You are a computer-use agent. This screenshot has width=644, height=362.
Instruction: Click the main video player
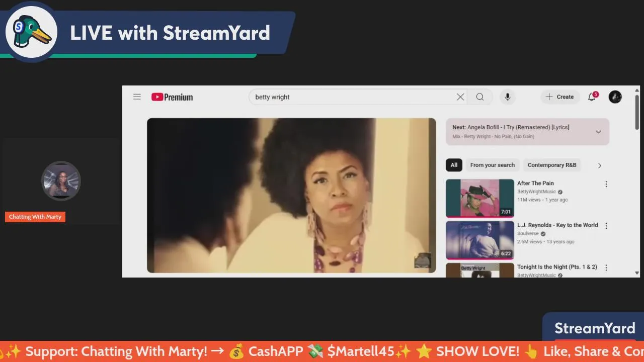291,196
